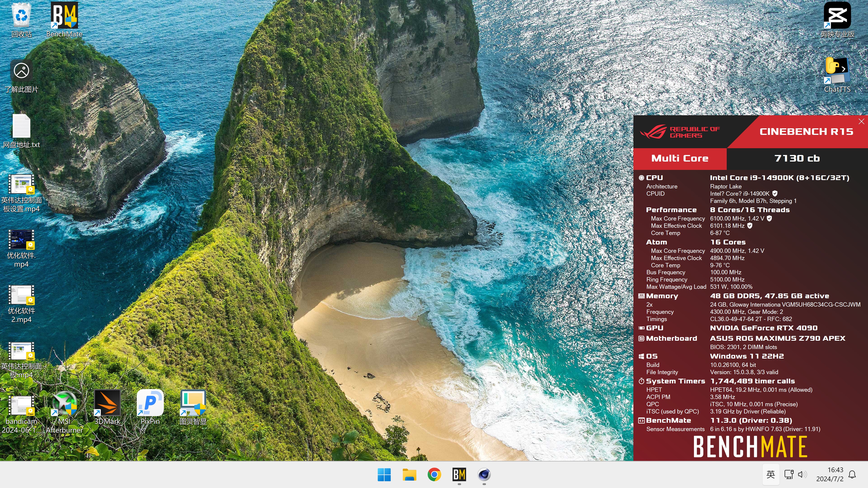
Task: Click the ROG Republic of Gamers logo
Action: [x=680, y=132]
